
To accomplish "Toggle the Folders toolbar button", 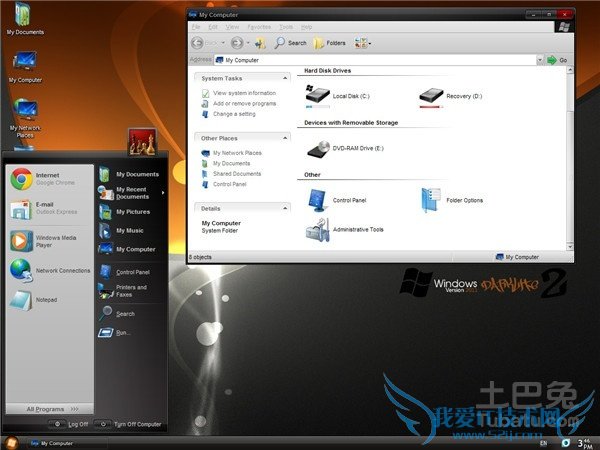I will pyautogui.click(x=329, y=43).
